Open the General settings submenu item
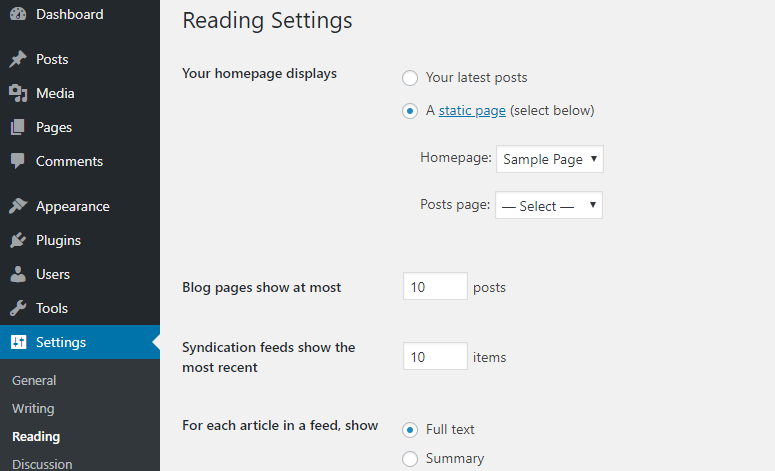This screenshot has width=775, height=471. [34, 381]
